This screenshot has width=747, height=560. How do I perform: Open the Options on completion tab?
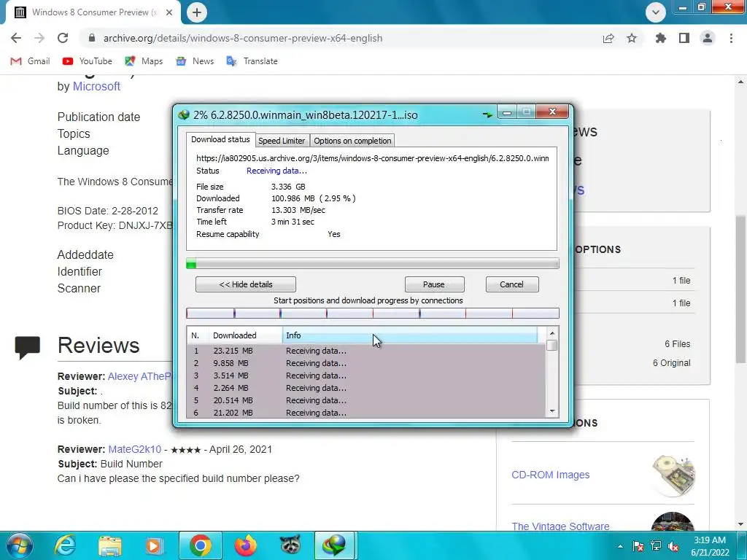point(352,141)
